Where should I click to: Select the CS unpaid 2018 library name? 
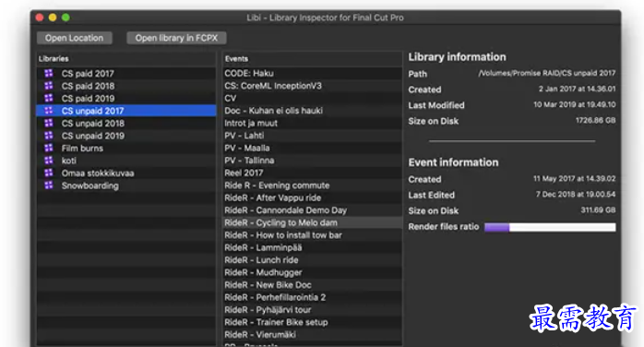tap(93, 123)
